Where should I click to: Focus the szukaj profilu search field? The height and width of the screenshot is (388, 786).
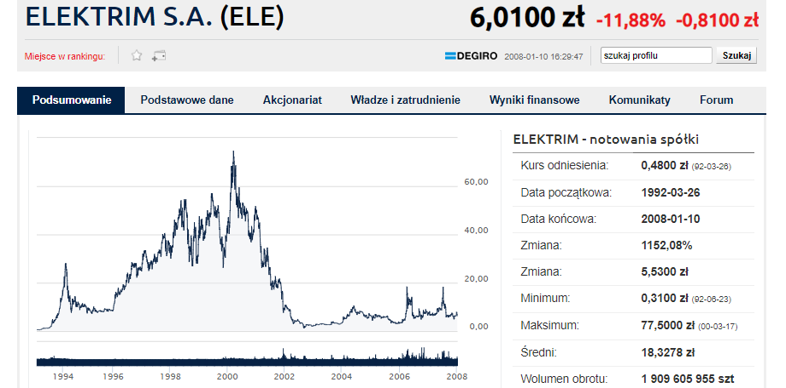pyautogui.click(x=656, y=56)
